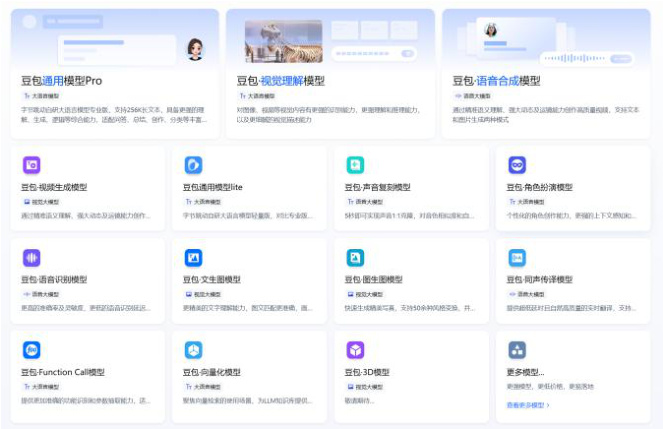The width and height of the screenshot is (663, 429).
Task: Select 豆包·角色扮演模型 title
Action: pos(540,187)
